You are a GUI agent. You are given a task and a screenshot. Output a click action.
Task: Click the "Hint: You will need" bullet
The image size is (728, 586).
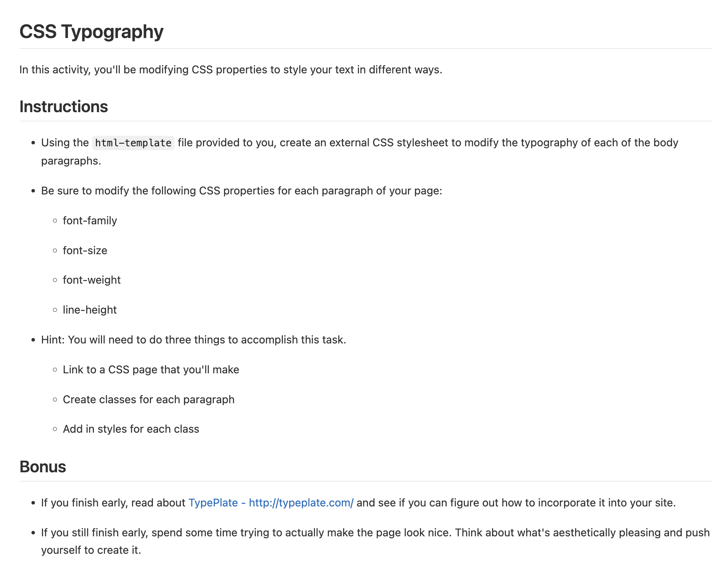tap(194, 340)
